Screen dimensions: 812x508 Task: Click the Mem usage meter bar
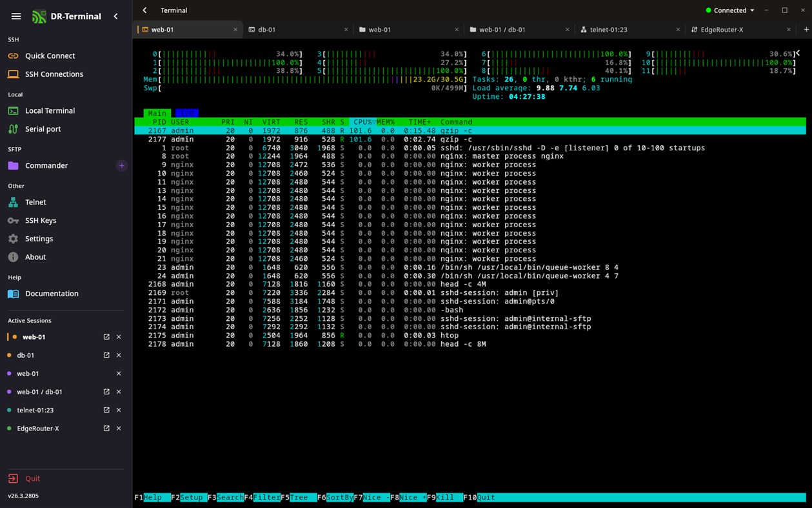coord(305,79)
